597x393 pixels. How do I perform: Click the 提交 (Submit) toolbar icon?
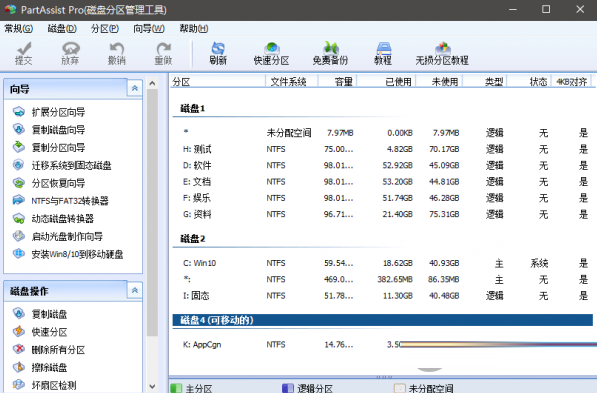24,53
